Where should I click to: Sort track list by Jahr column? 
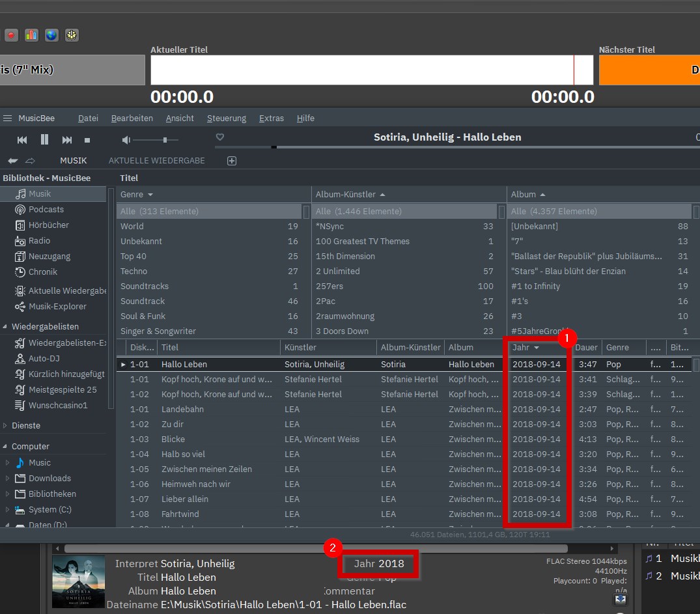pos(525,348)
